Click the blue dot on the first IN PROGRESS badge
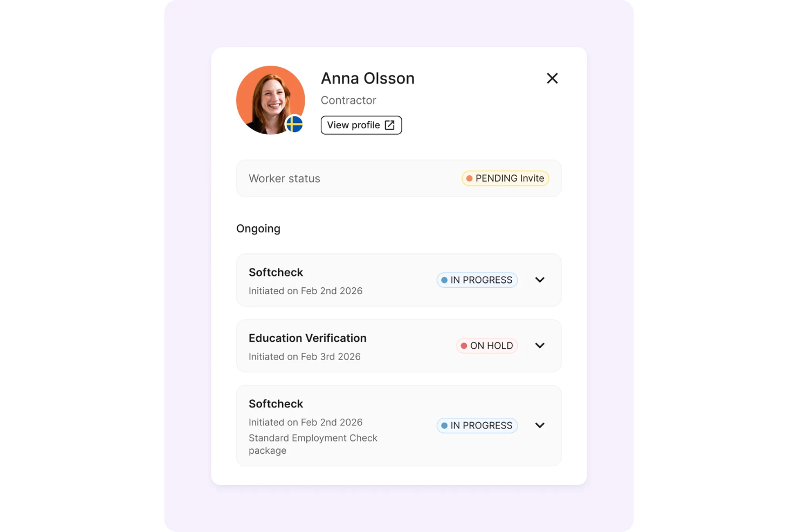Image resolution: width=798 pixels, height=532 pixels. click(444, 280)
